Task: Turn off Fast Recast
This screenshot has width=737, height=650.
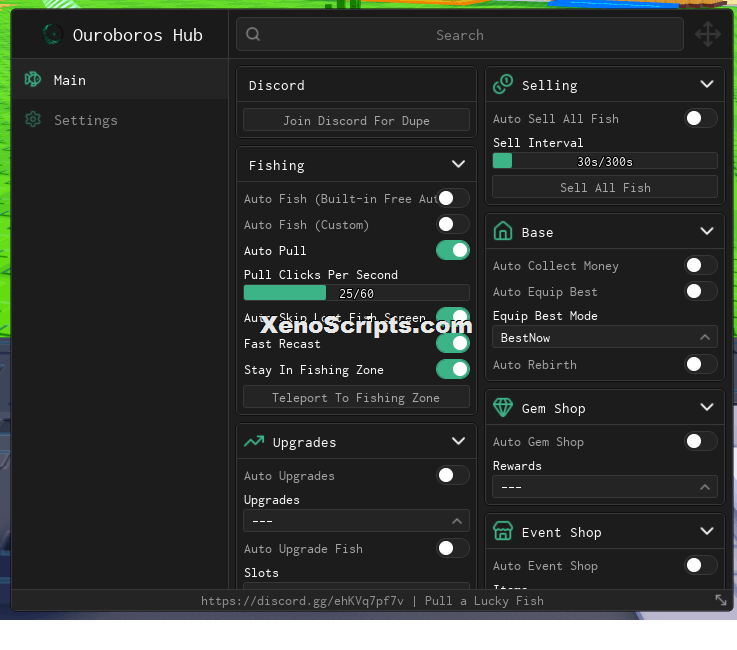Action: pyautogui.click(x=453, y=343)
